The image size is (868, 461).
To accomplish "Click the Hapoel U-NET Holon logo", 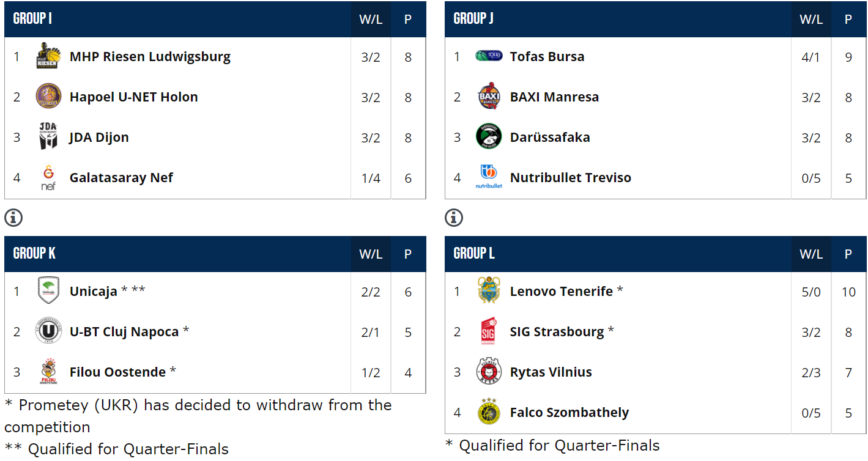I will pyautogui.click(x=48, y=97).
